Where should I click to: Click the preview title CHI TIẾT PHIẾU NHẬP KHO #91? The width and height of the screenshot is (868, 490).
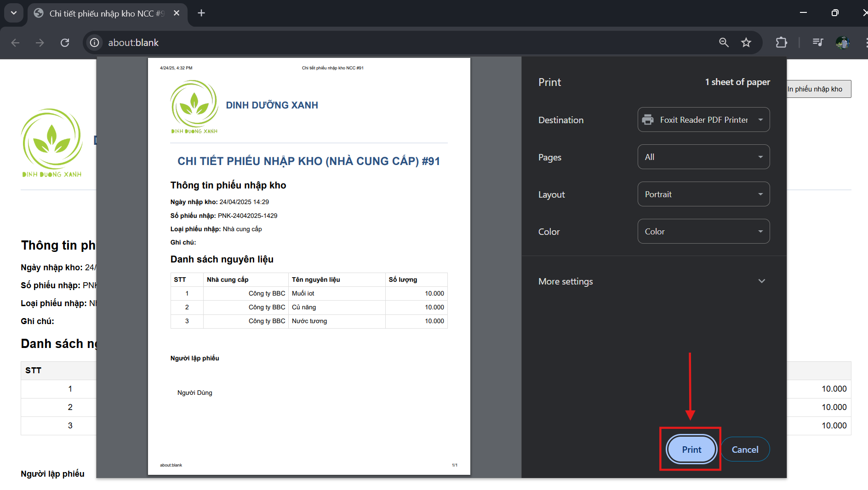(309, 161)
